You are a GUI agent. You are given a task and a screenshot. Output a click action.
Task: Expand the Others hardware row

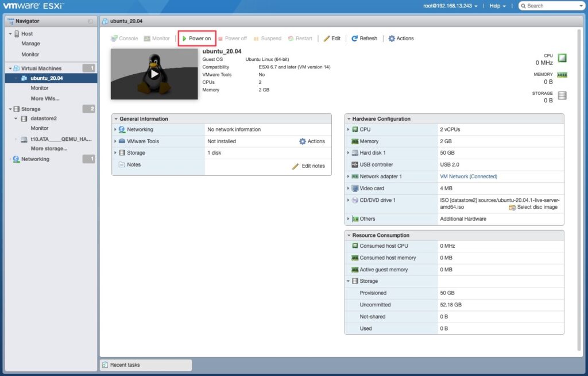coord(349,218)
